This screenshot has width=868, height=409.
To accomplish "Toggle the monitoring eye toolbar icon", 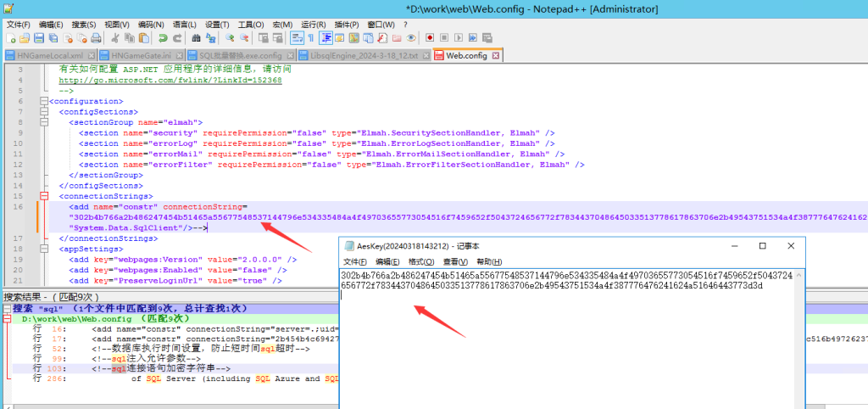I will [410, 38].
